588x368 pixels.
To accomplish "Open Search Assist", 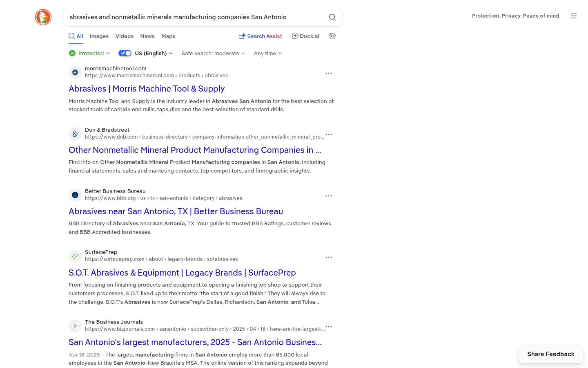I will coord(261,36).
